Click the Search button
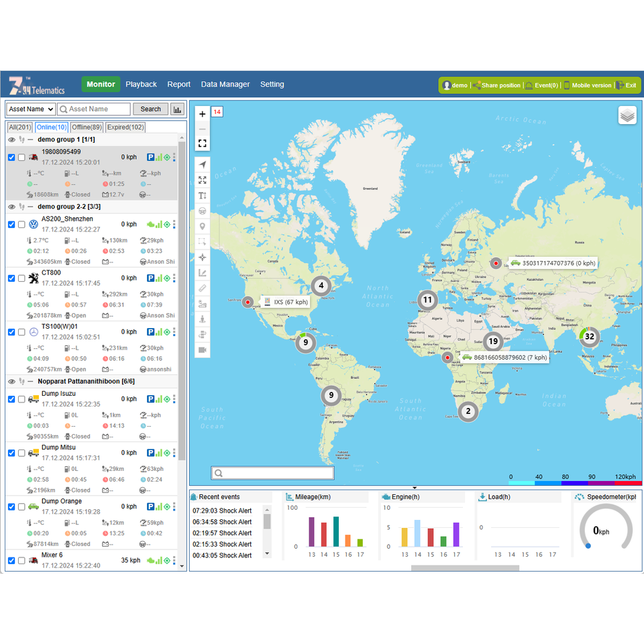 coord(150,109)
